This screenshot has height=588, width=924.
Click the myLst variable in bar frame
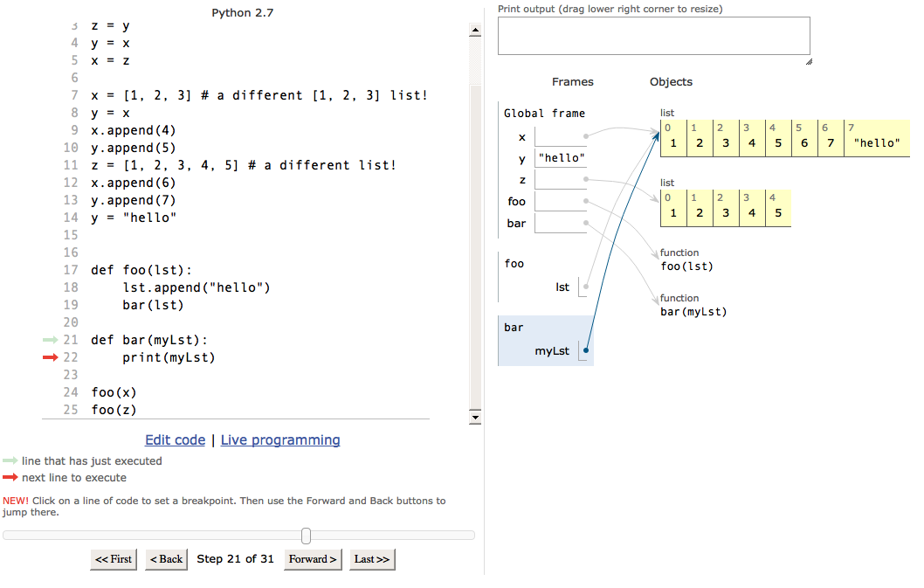[x=552, y=351]
